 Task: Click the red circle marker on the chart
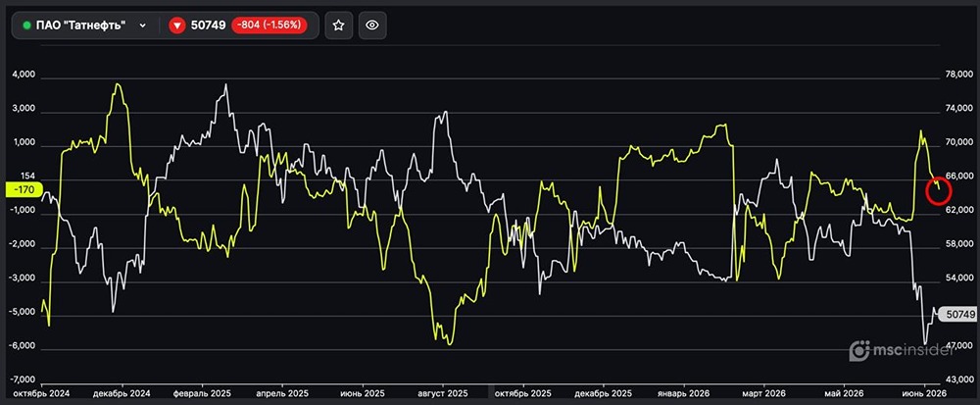938,190
